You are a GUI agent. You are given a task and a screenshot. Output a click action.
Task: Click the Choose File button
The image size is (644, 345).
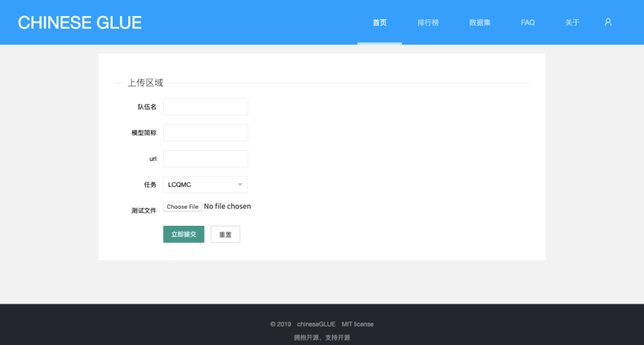[x=182, y=207]
